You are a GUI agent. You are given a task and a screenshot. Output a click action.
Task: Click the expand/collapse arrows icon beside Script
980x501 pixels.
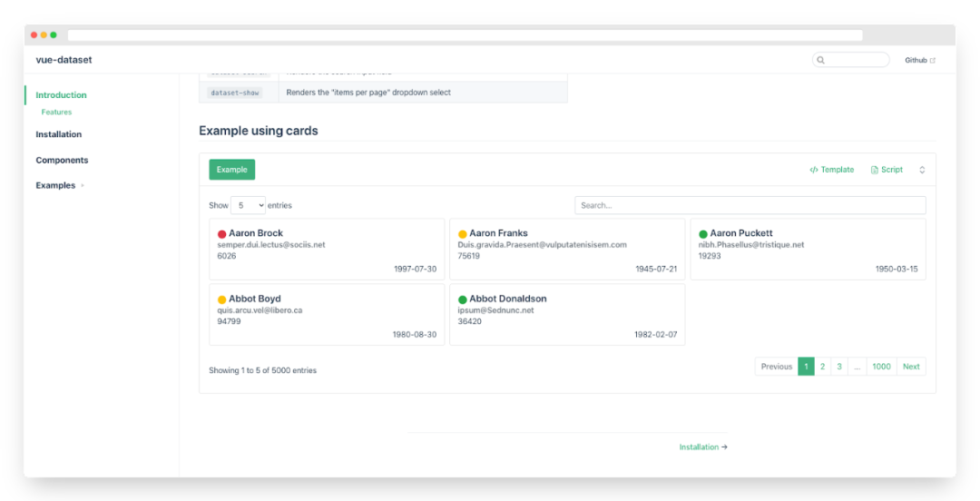click(x=922, y=170)
